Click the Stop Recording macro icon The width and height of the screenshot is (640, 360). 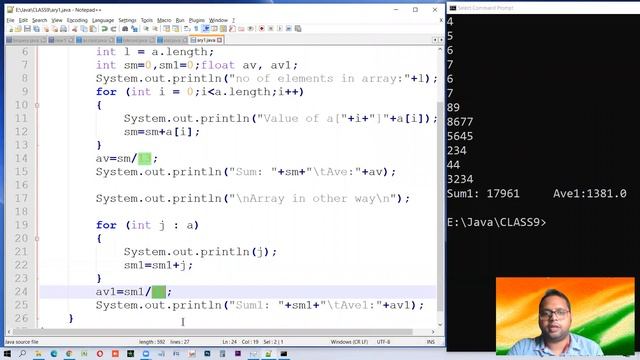[271, 29]
